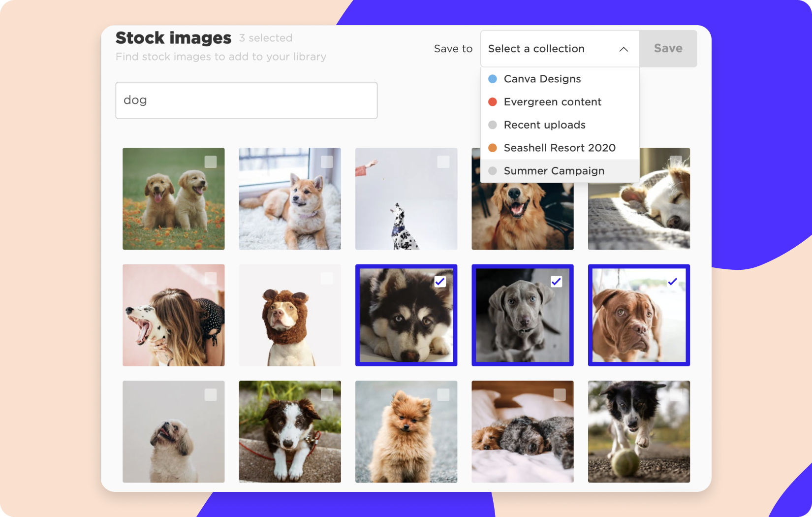Screen dimensions: 812x517
Task: Click the Stock images heading
Action: (x=173, y=38)
